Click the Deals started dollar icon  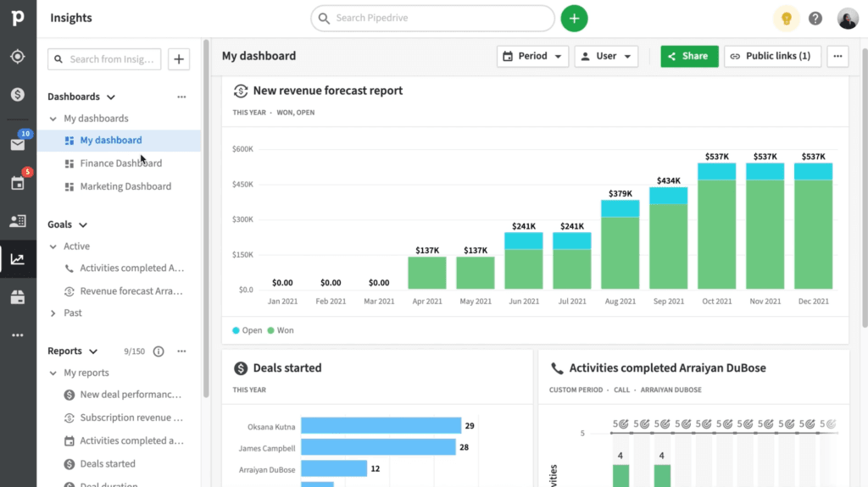tap(240, 368)
